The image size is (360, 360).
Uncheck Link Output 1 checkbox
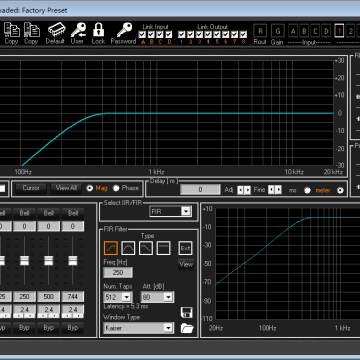182,34
